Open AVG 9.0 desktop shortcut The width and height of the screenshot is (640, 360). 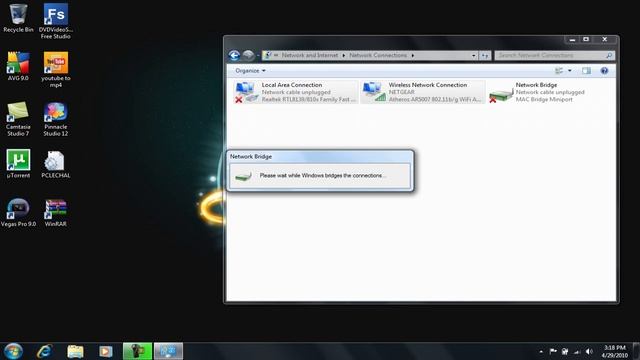pos(18,66)
